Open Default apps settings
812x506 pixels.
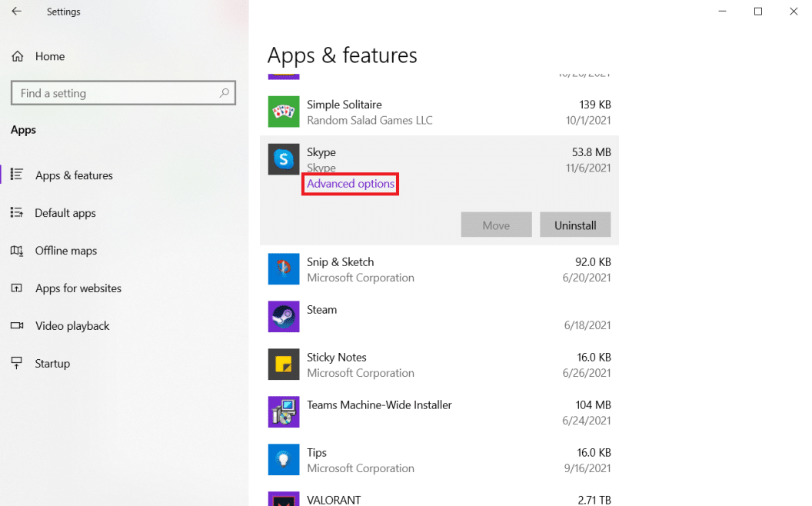(x=65, y=213)
